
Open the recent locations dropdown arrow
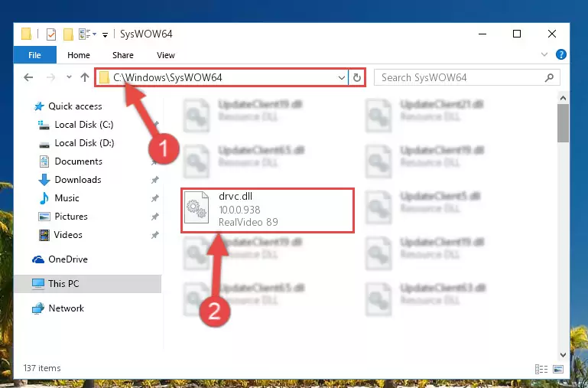click(69, 77)
